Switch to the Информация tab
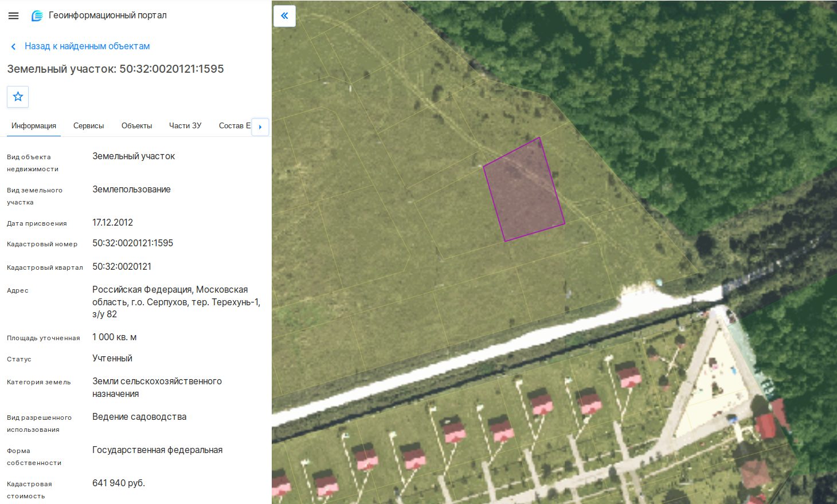The height and width of the screenshot is (504, 837). [x=34, y=126]
